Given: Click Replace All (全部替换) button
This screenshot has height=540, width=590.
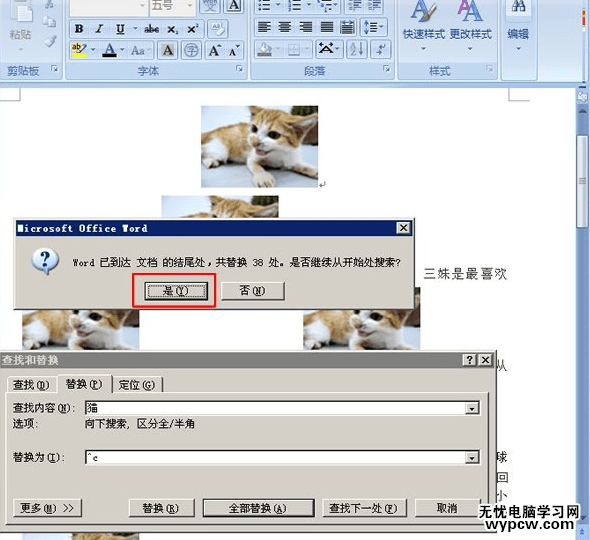Looking at the screenshot, I should pos(259,508).
